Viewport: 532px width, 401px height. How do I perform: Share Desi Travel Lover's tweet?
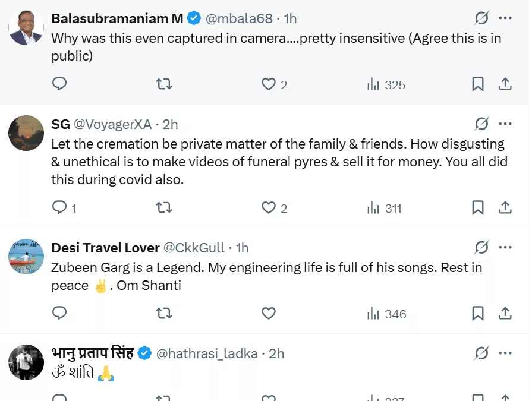coord(505,313)
